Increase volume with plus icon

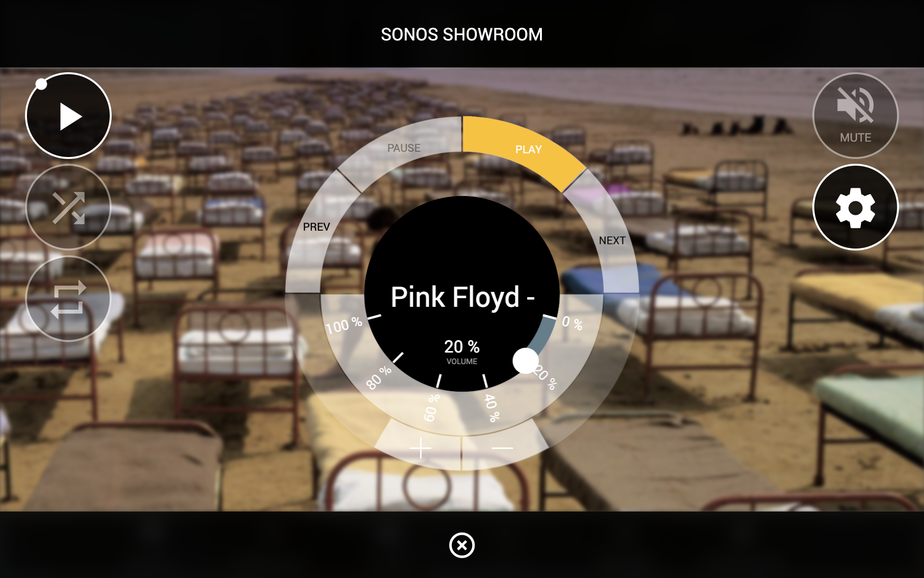pyautogui.click(x=421, y=448)
